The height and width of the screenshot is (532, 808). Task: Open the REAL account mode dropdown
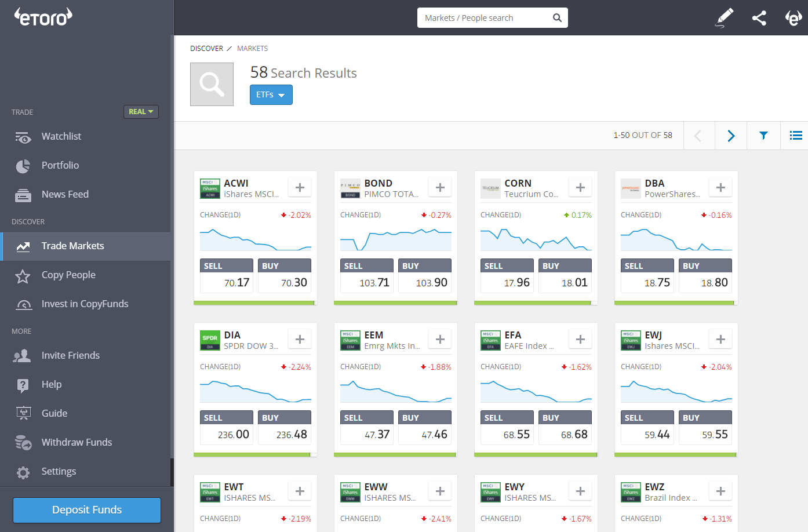tap(141, 111)
